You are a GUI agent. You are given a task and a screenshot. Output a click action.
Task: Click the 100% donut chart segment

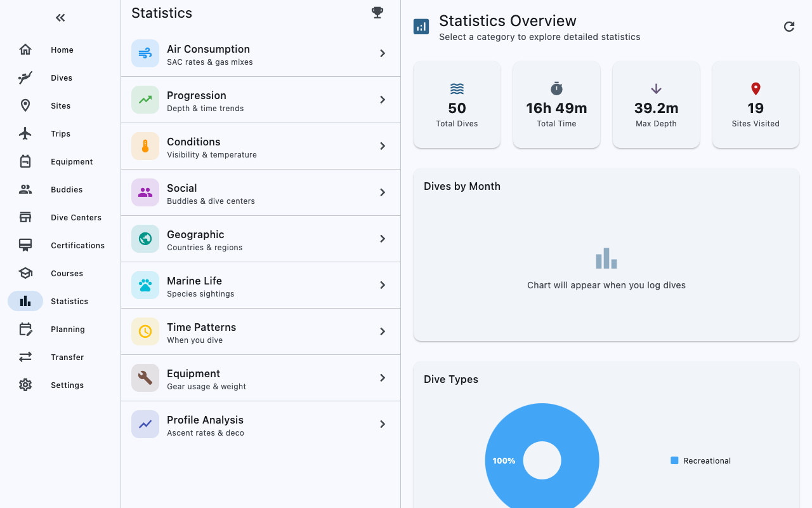(504, 461)
